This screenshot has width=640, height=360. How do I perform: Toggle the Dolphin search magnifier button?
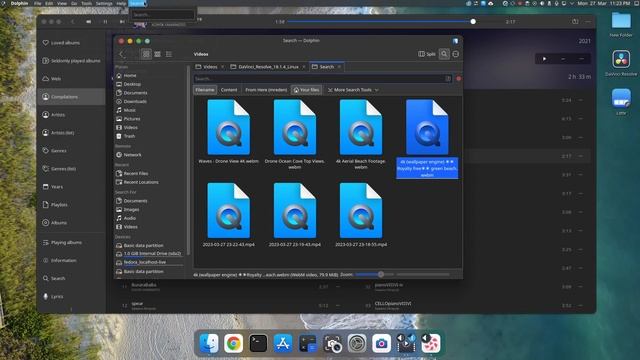[x=444, y=54]
